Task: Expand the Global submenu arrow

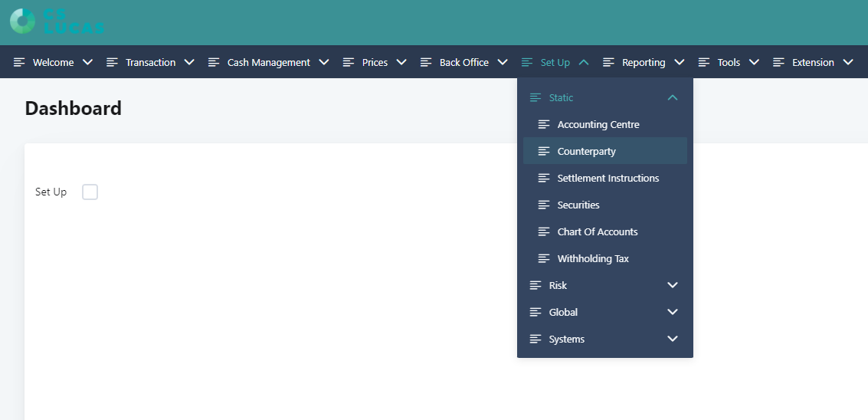Action: (x=673, y=312)
